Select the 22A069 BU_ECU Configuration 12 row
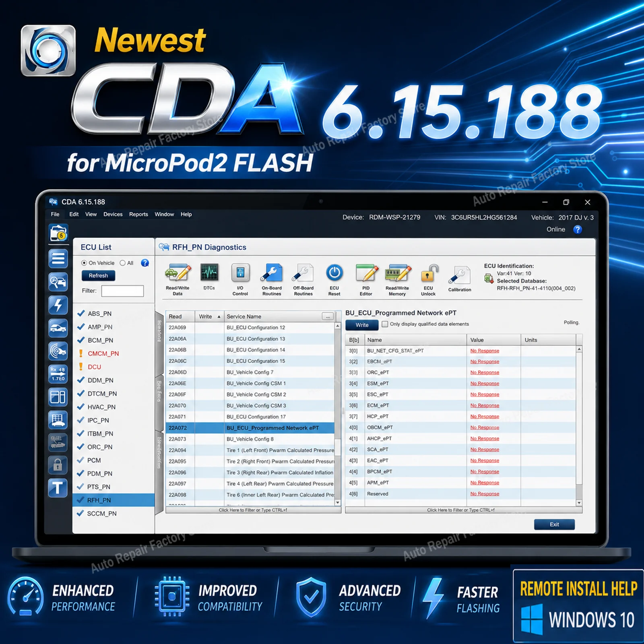Viewport: 644px width, 644px height. coord(250,328)
